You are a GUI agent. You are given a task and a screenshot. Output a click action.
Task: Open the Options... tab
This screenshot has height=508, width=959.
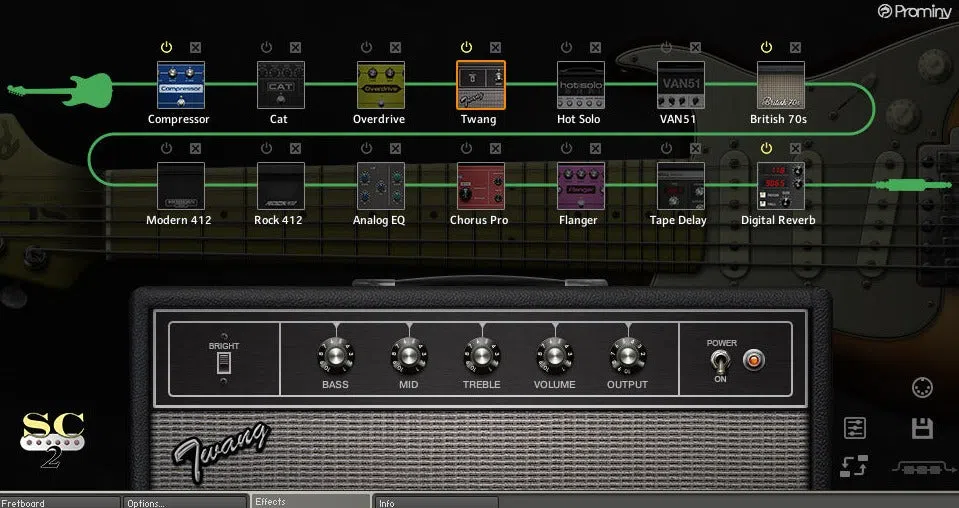(x=185, y=502)
